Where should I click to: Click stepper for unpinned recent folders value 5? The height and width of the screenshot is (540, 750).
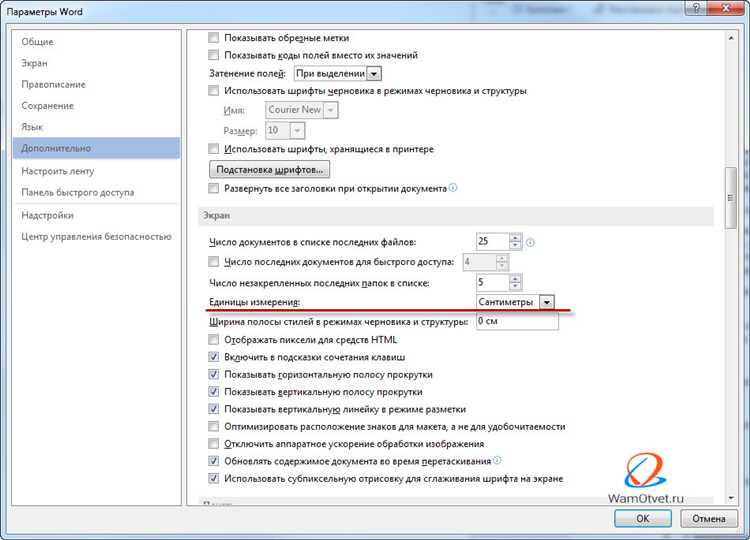coord(515,282)
